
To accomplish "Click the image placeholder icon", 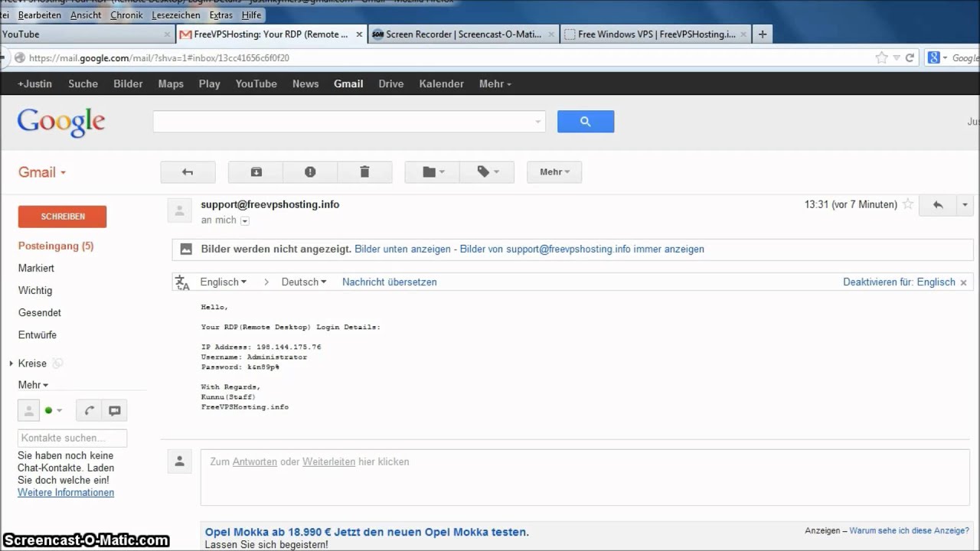I will coord(185,249).
